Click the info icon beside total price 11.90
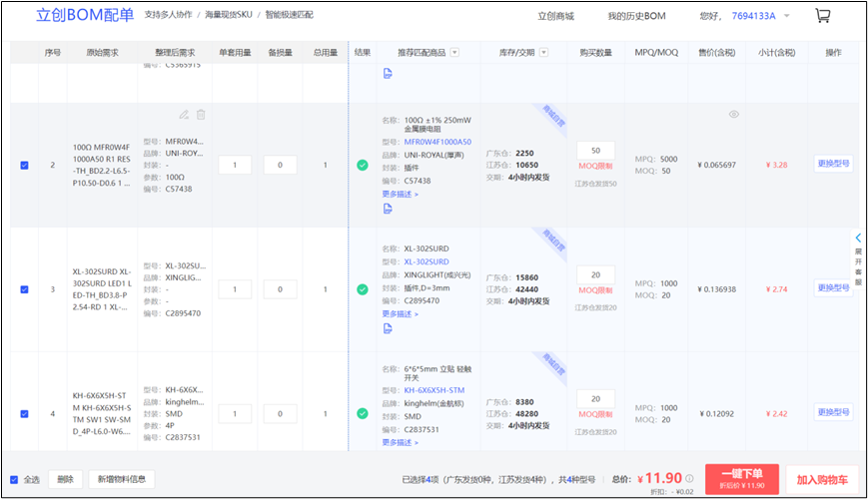Screen dimensions: 868x499 point(689,478)
